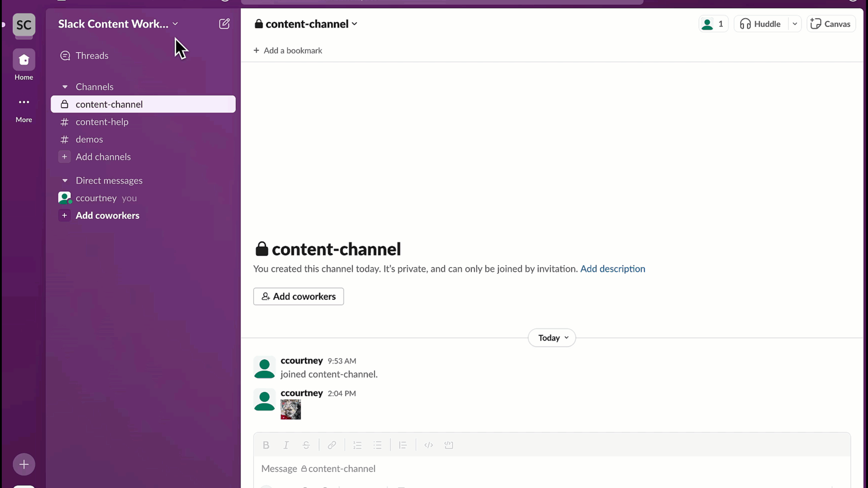
Task: Click the Italic formatting icon
Action: (286, 445)
